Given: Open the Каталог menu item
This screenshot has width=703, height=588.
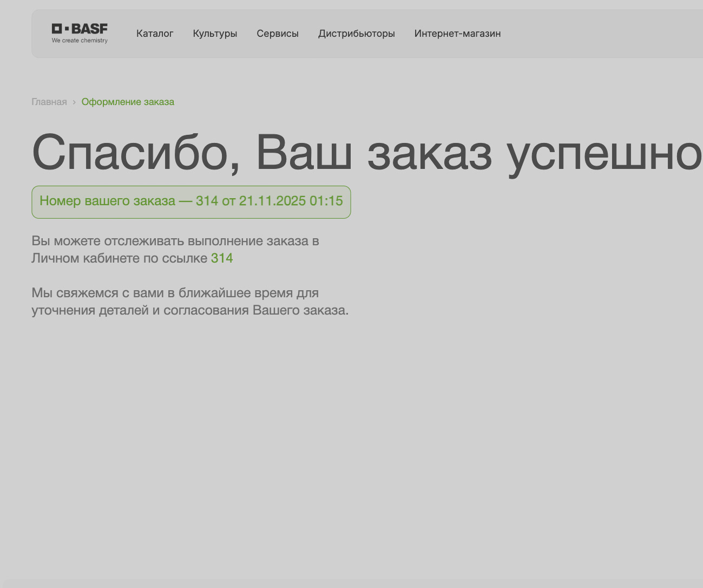Looking at the screenshot, I should [155, 34].
